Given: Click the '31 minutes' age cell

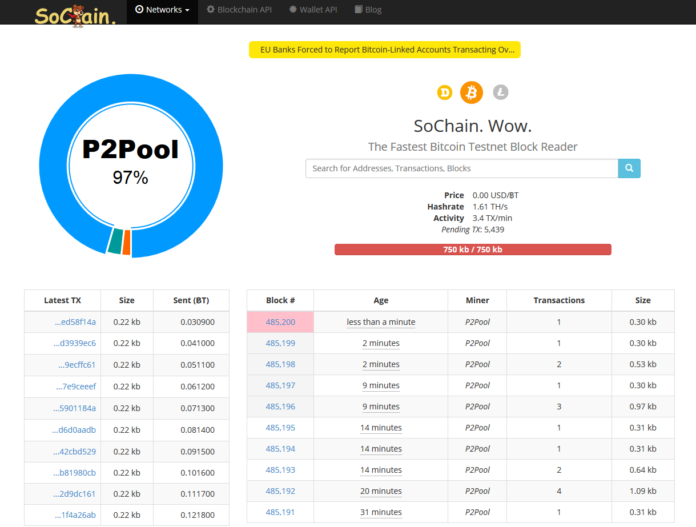Looking at the screenshot, I should 381,512.
